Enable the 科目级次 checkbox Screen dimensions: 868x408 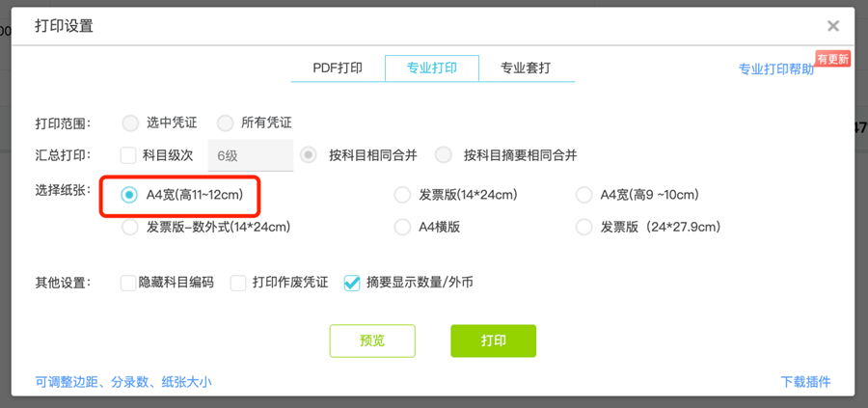click(x=128, y=155)
